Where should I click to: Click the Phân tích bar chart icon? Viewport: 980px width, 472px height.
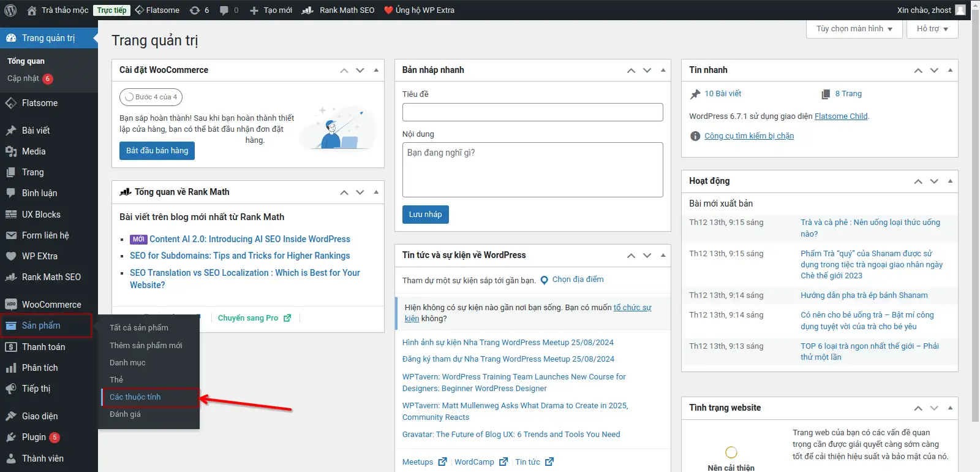click(11, 368)
